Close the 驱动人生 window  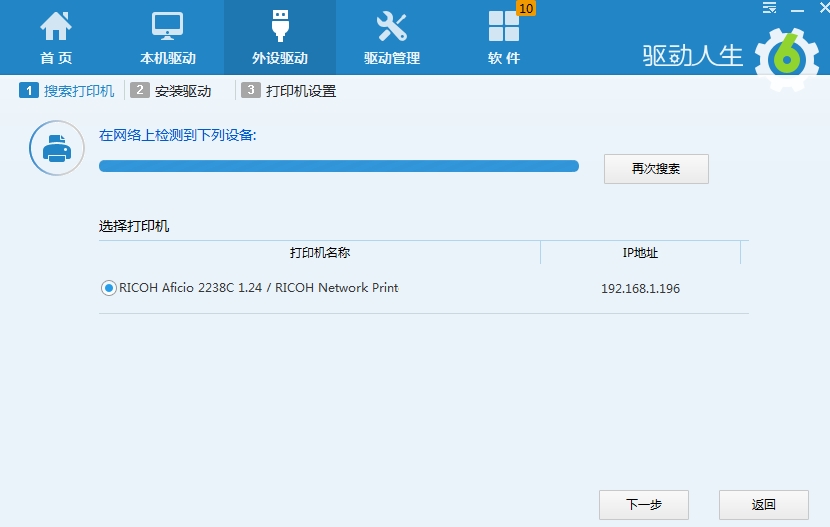pos(824,8)
